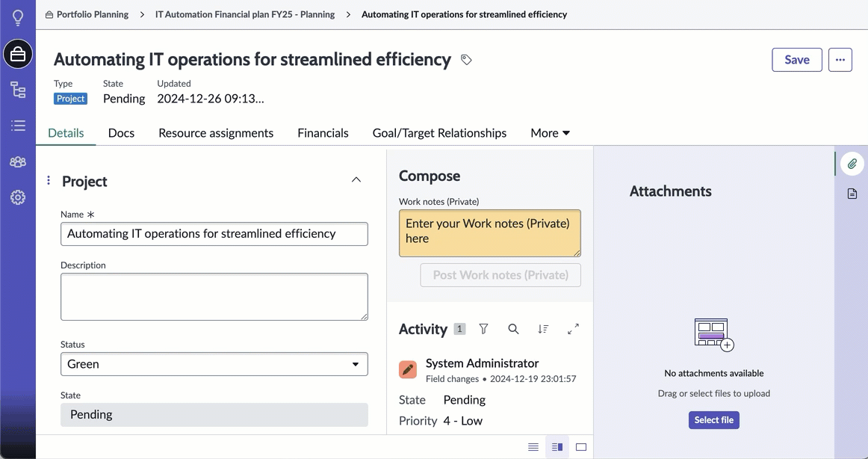Click the Save button

tap(796, 60)
